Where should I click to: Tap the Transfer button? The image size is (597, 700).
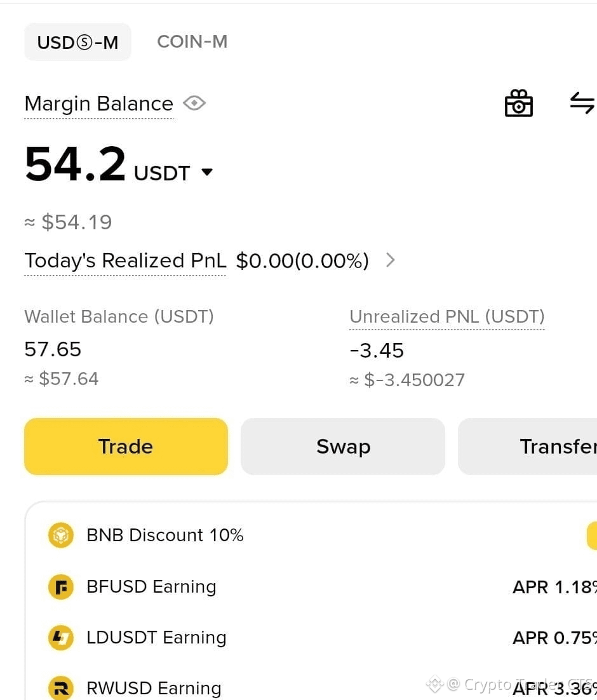(528, 447)
